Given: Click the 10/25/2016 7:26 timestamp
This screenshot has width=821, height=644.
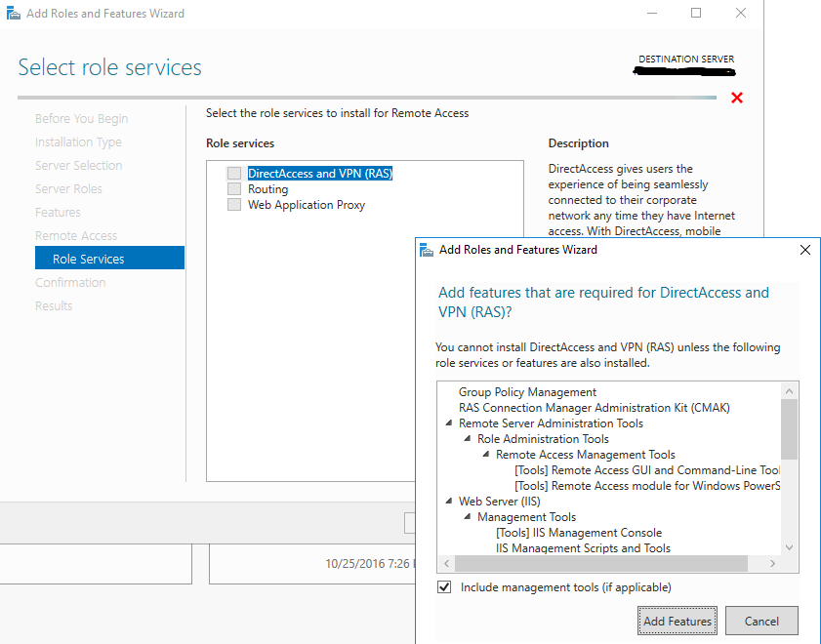Looking at the screenshot, I should tap(370, 563).
